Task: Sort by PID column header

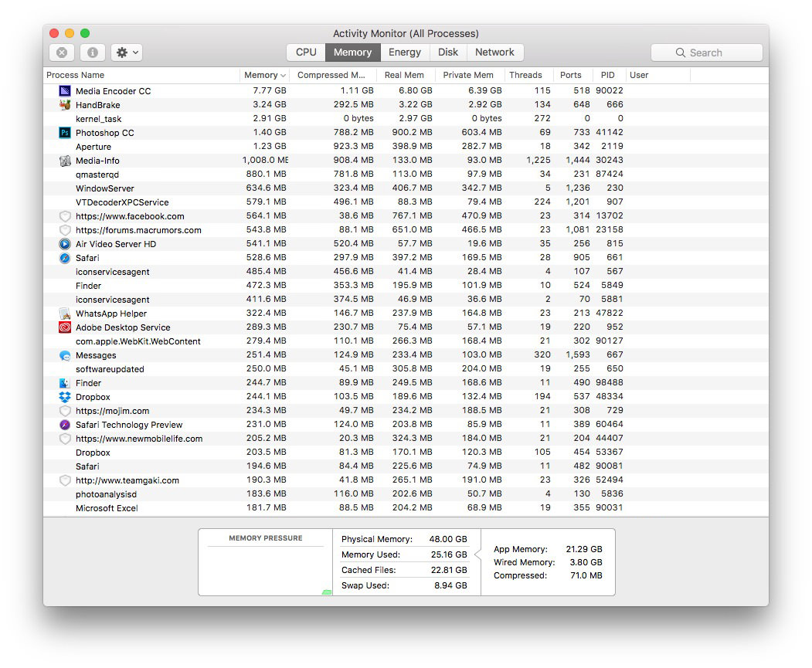Action: (x=609, y=75)
